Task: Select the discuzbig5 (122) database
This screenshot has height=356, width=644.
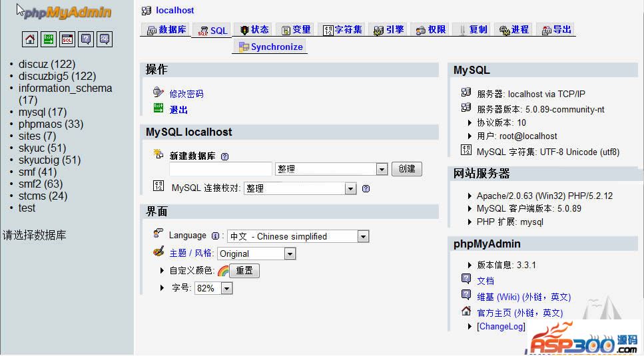Action: tap(57, 77)
